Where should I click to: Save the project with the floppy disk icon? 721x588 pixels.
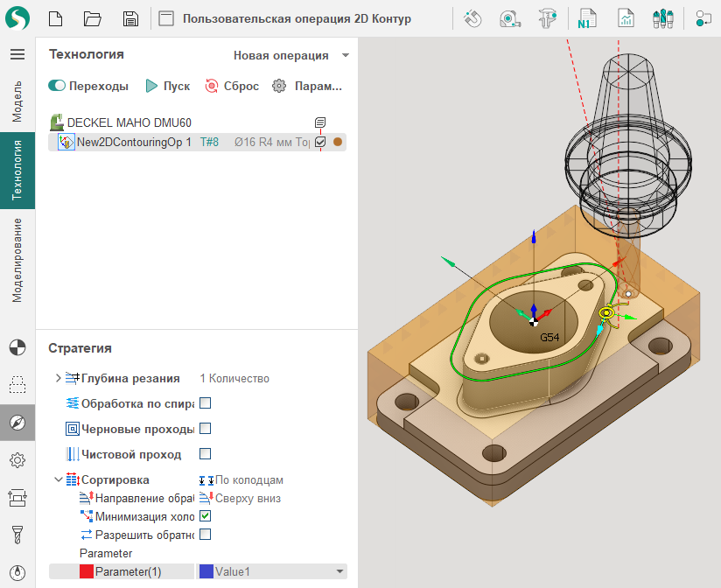pyautogui.click(x=130, y=18)
